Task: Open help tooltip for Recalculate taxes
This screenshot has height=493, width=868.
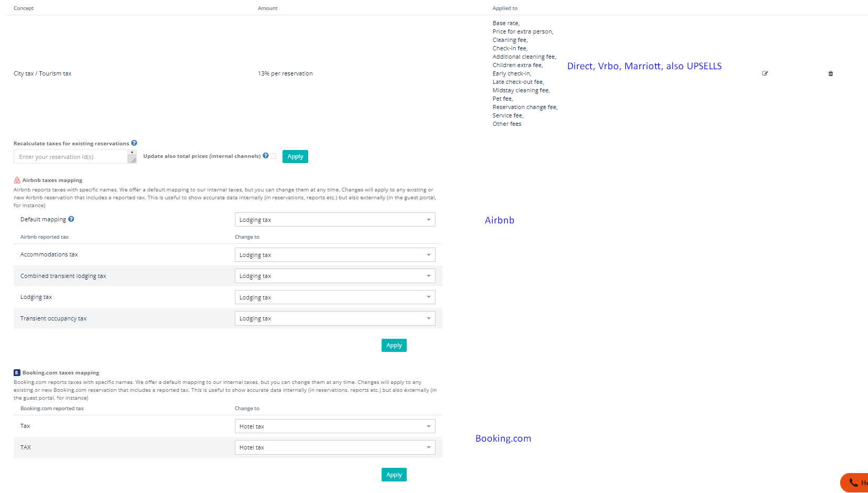Action: tap(134, 143)
